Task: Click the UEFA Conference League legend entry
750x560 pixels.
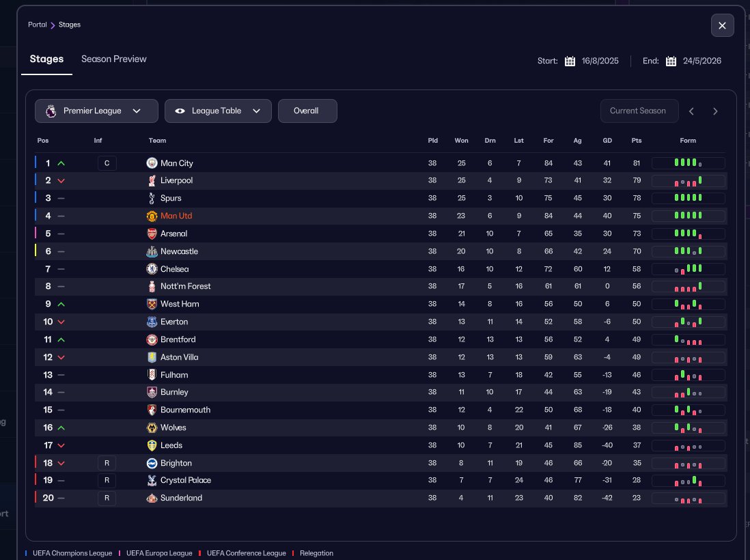Action: coord(242,553)
